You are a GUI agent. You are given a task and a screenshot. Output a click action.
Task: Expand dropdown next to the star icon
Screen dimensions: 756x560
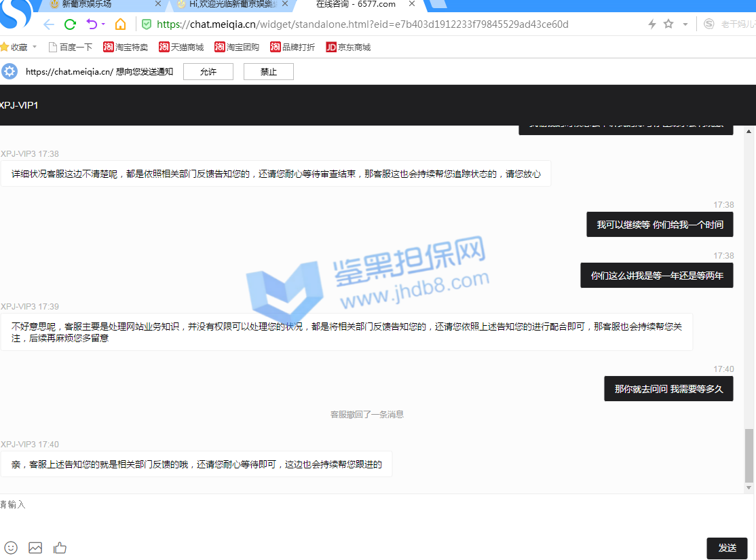tap(685, 24)
